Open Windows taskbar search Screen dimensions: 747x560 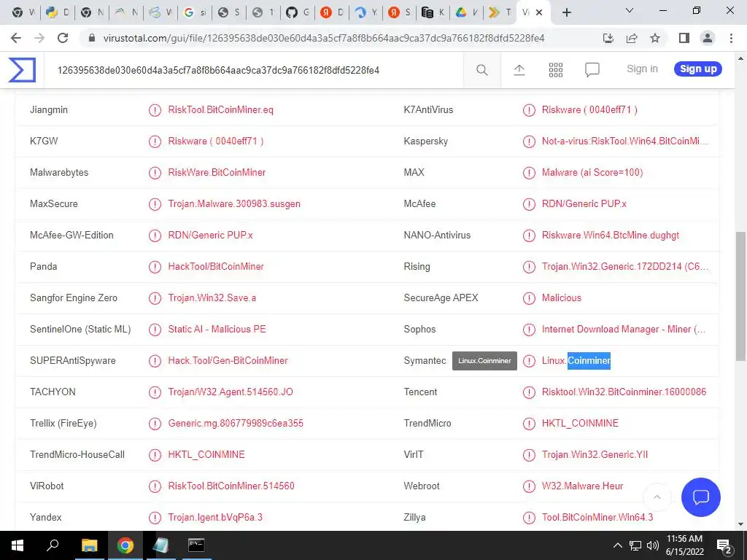(52, 545)
